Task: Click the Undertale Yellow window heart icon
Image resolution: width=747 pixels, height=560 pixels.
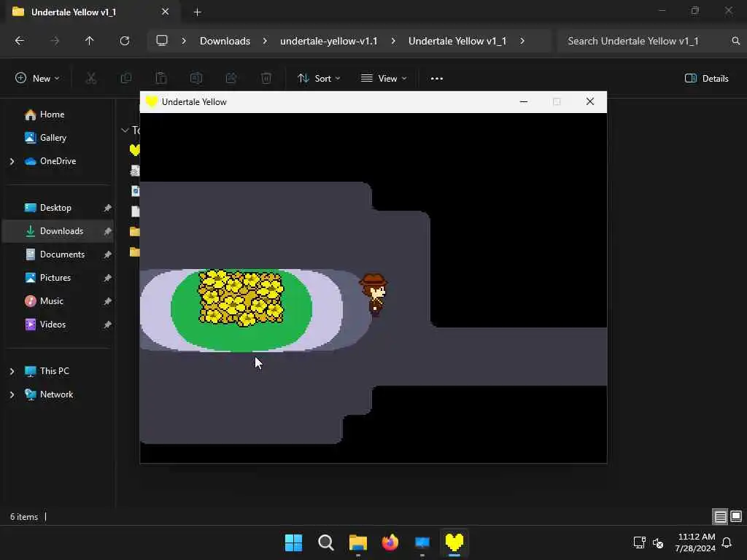Action: [152, 101]
